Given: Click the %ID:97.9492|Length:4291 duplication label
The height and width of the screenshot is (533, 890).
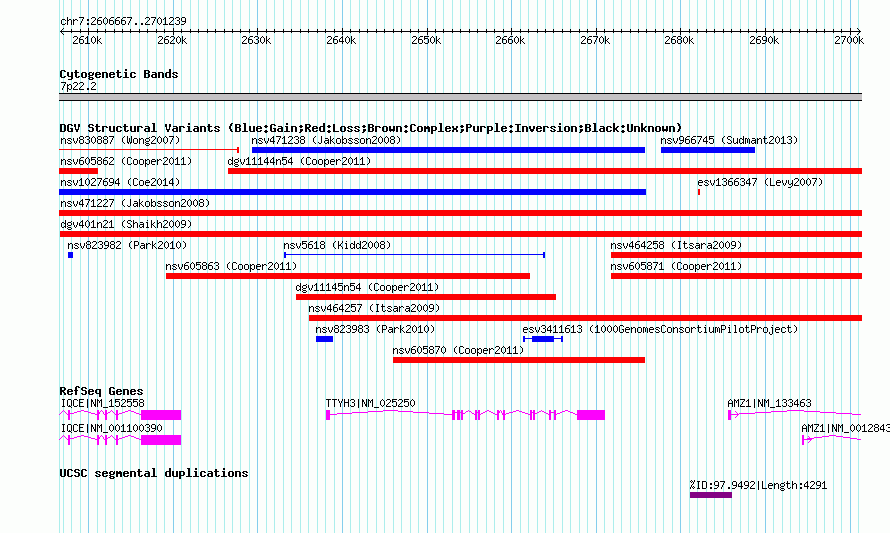Looking at the screenshot, I should tap(758, 485).
